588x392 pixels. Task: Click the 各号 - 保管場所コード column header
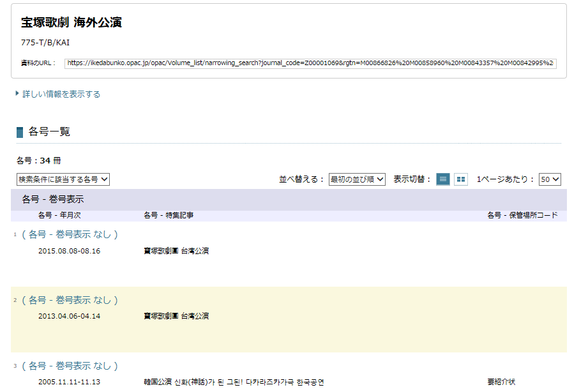pyautogui.click(x=522, y=215)
